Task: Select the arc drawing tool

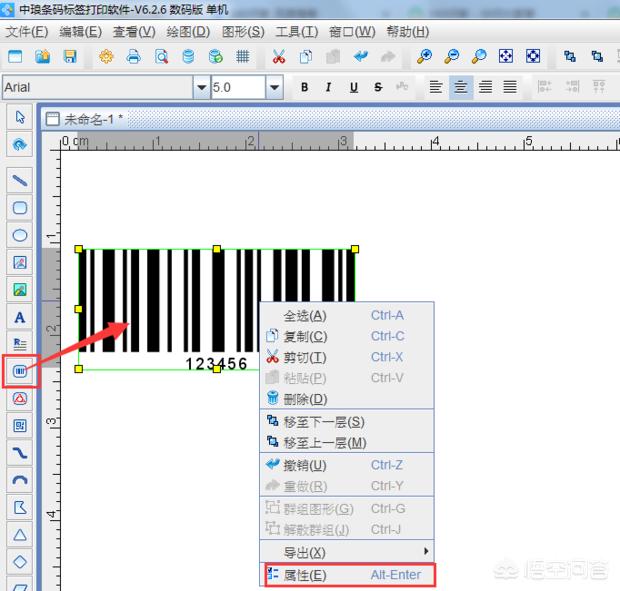Action: coord(20,480)
